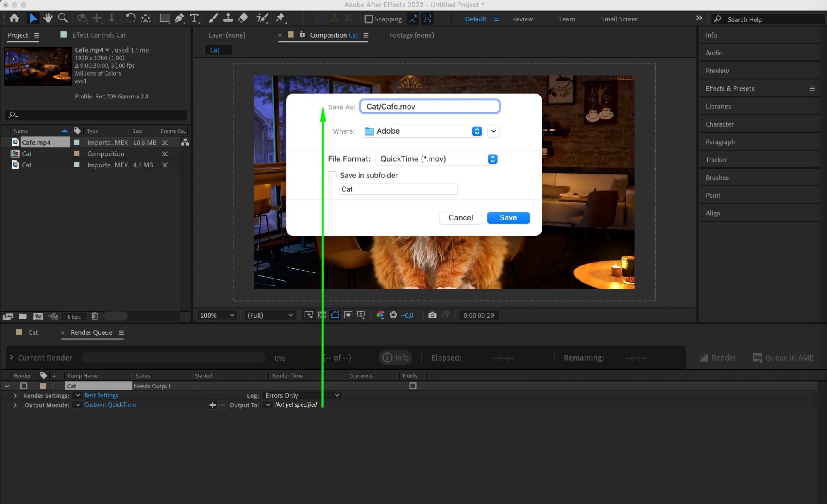
Task: Expand the Render Settings row
Action: 15,396
